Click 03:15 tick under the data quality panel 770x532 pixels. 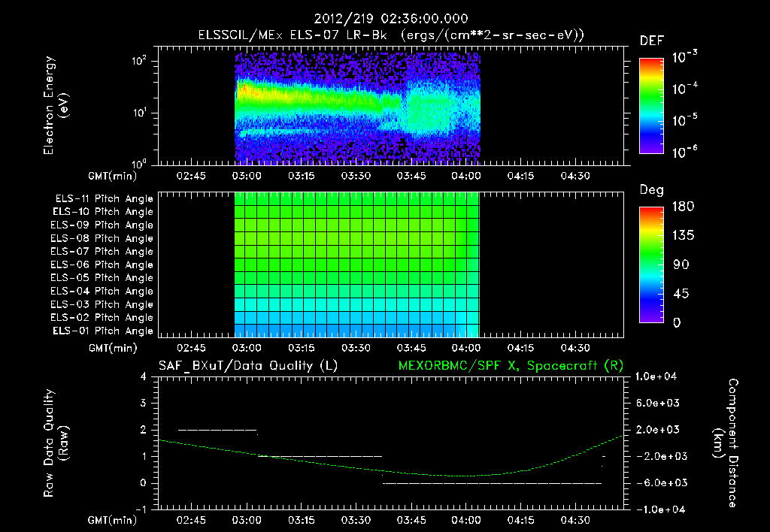tap(301, 520)
